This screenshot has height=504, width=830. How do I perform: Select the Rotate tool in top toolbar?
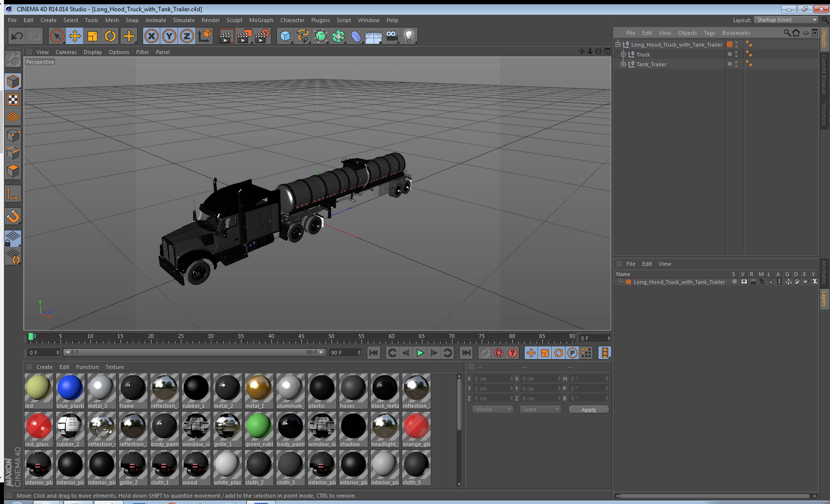(110, 36)
